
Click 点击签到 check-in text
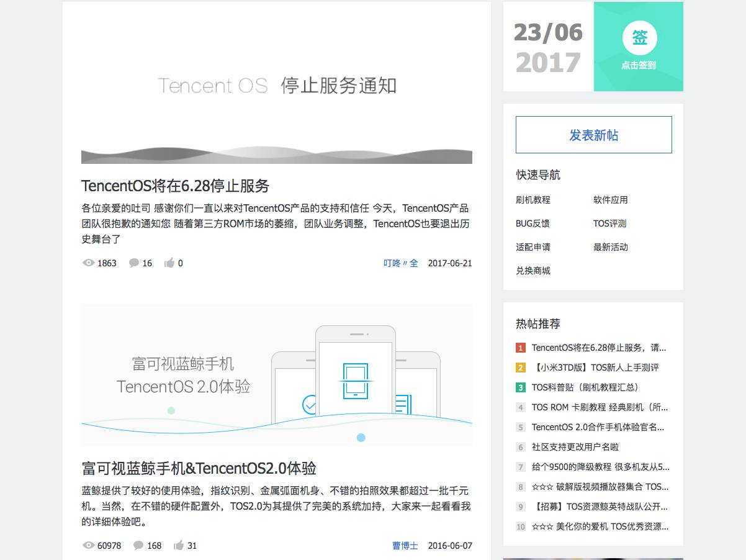(639, 65)
